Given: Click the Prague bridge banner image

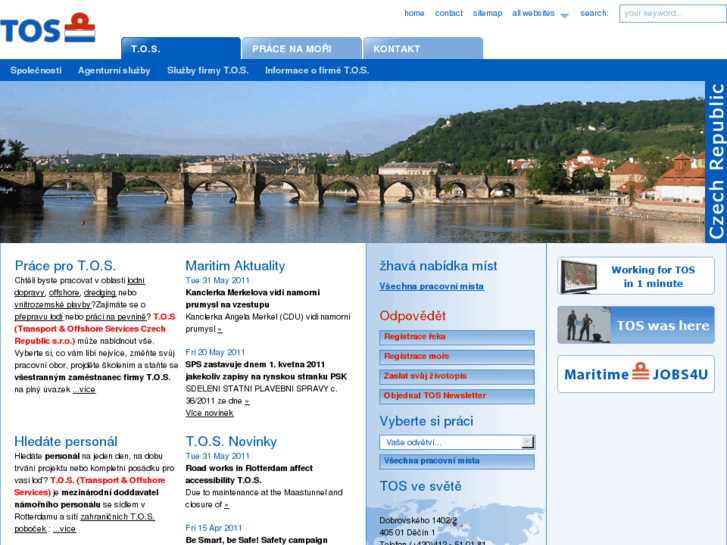Looking at the screenshot, I should point(352,162).
